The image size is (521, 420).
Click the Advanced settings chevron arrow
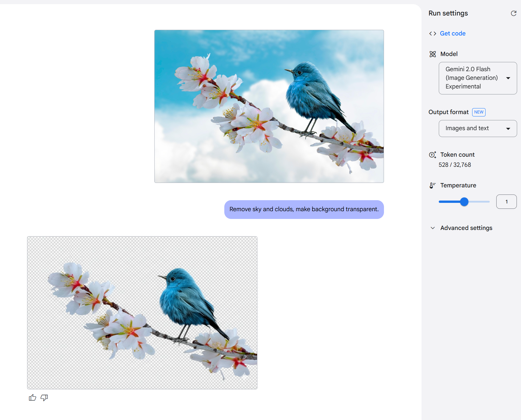[433, 228]
